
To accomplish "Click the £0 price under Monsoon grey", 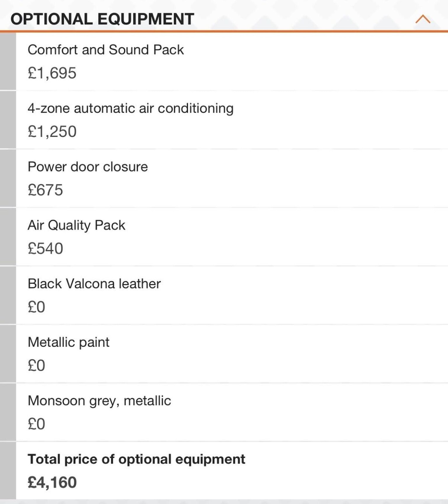I will (x=36, y=424).
